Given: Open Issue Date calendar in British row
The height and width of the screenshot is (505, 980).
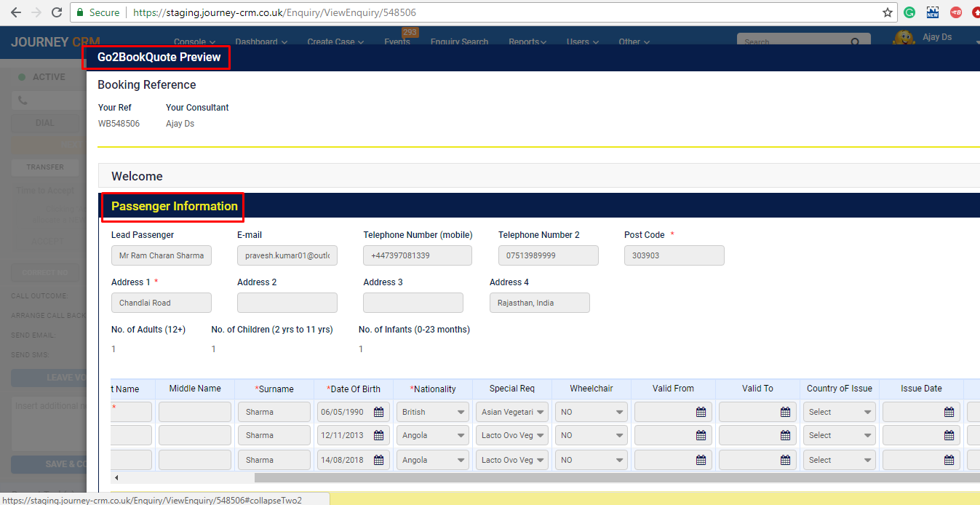Looking at the screenshot, I should click(x=949, y=412).
